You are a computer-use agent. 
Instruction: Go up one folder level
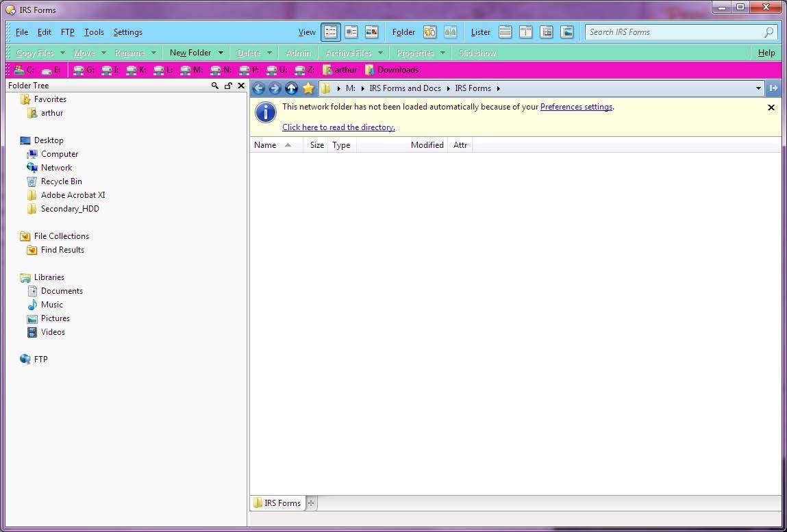tap(292, 88)
